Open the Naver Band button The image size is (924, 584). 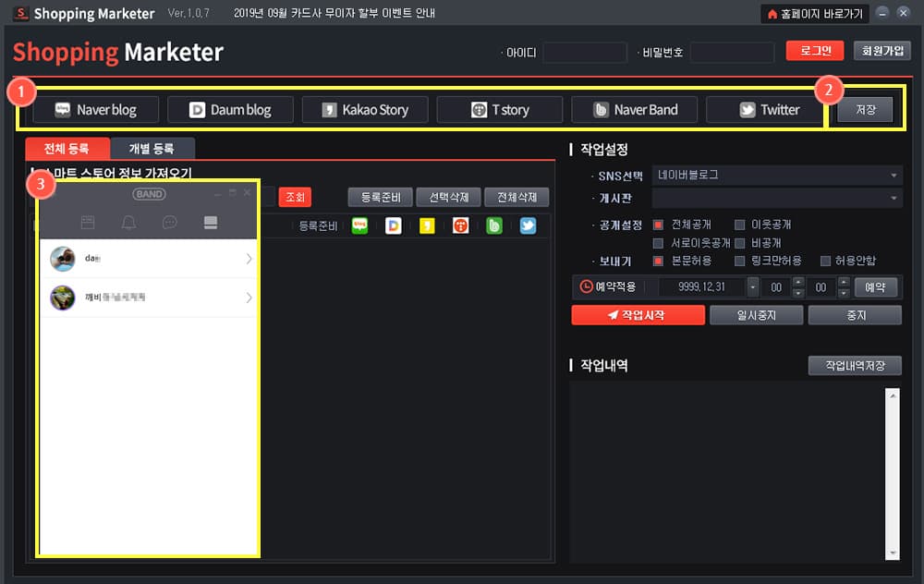coord(634,110)
